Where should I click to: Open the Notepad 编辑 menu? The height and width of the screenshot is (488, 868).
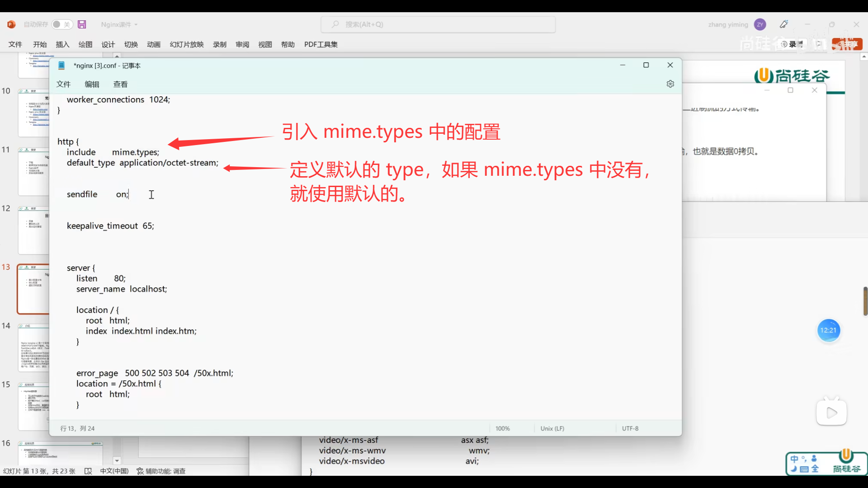point(92,84)
